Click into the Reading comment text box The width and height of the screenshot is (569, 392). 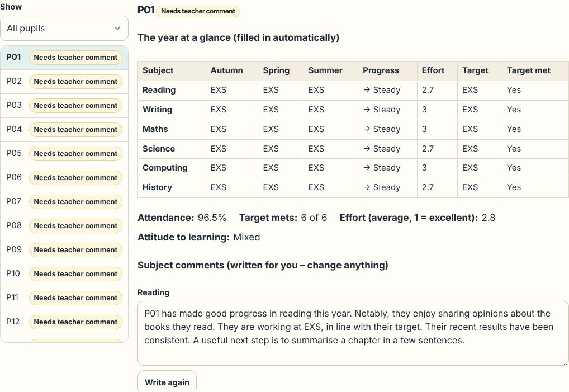[x=353, y=333]
